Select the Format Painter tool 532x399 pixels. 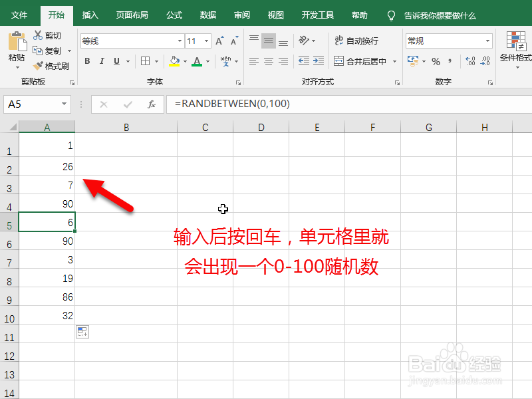tap(51, 65)
